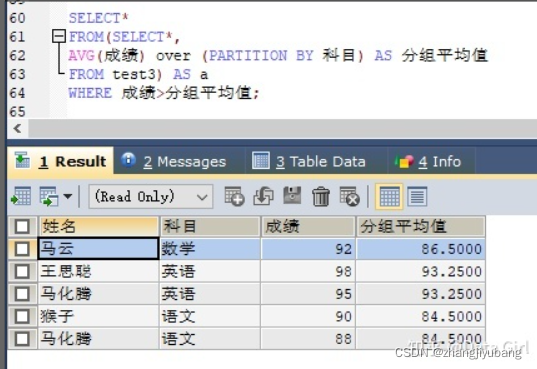Sort by the 姓名 column header
Image resolution: width=537 pixels, height=369 pixels.
(x=98, y=226)
